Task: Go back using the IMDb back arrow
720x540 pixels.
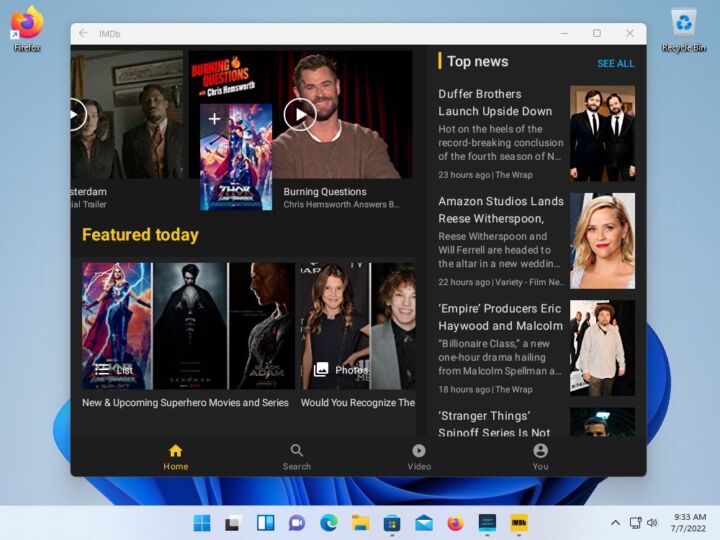Action: point(83,34)
